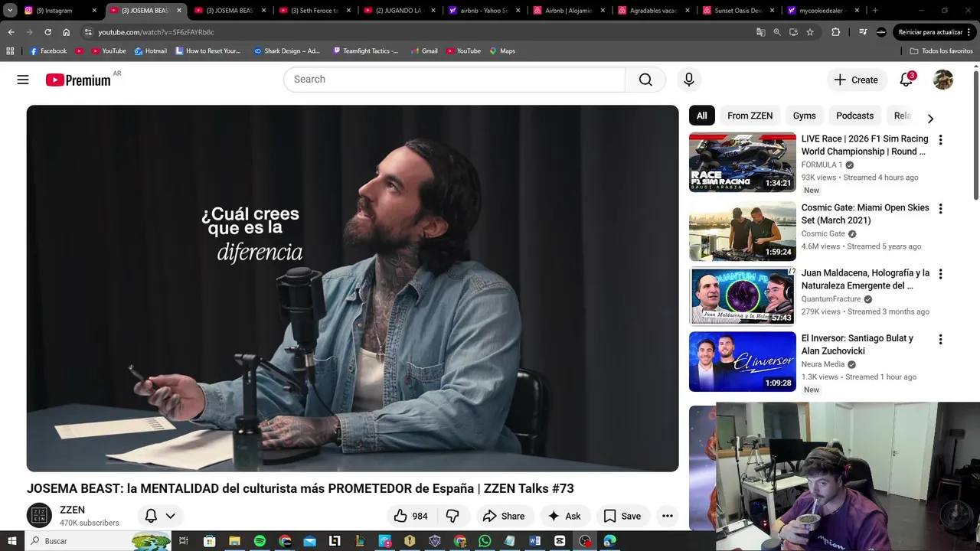Image resolution: width=980 pixels, height=551 pixels.
Task: Open the bookmarks apps grid icon
Action: (x=10, y=51)
